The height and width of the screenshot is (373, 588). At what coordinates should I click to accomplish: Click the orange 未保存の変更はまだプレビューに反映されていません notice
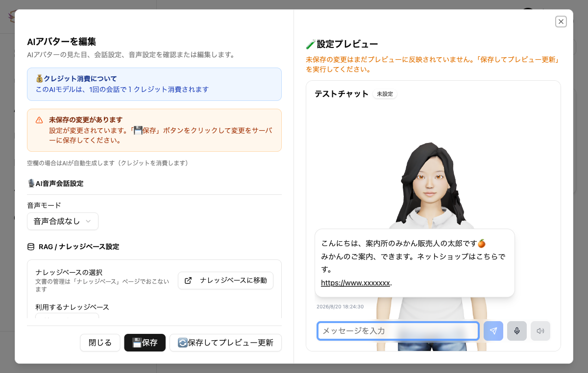[x=433, y=65]
